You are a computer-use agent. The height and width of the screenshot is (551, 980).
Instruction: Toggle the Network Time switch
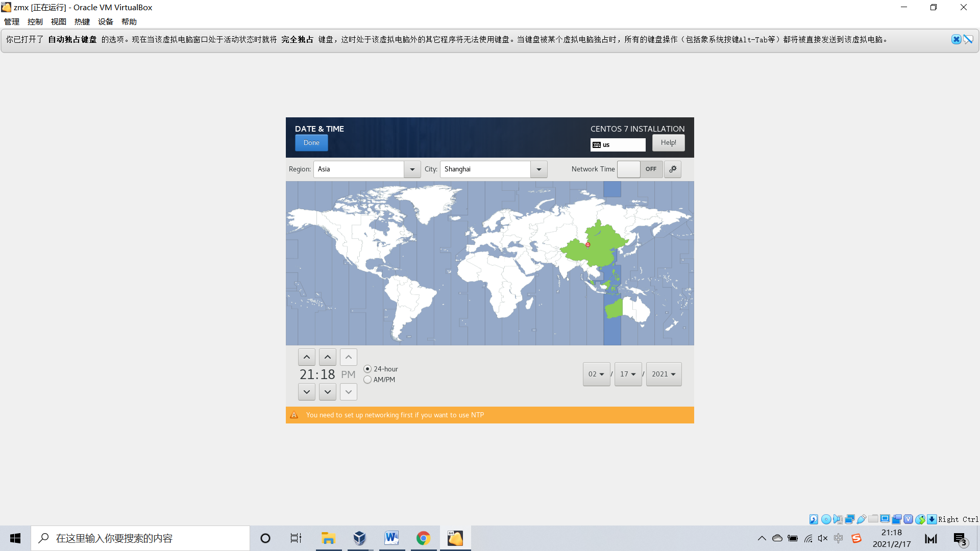point(640,169)
